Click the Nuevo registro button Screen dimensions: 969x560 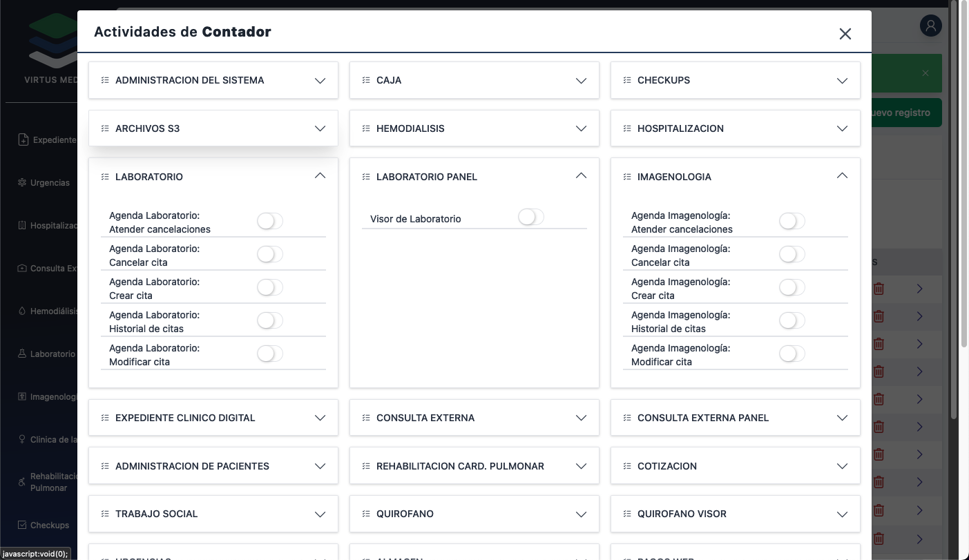coord(906,113)
